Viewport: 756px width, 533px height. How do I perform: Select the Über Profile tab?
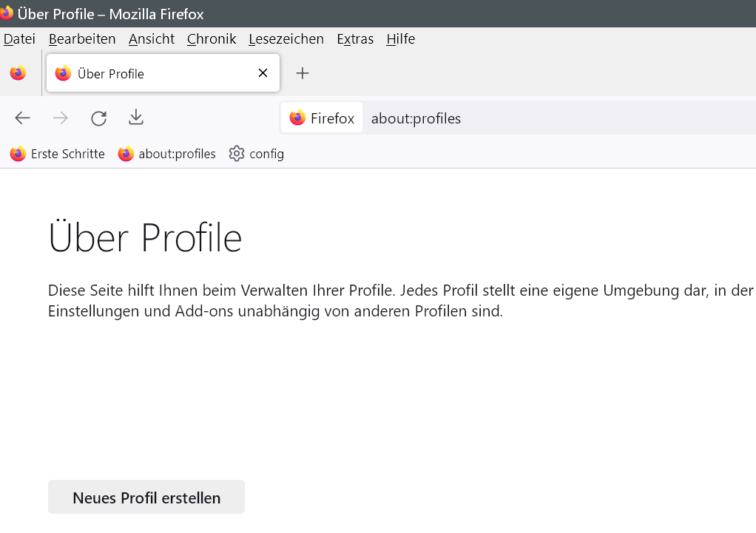coord(148,73)
